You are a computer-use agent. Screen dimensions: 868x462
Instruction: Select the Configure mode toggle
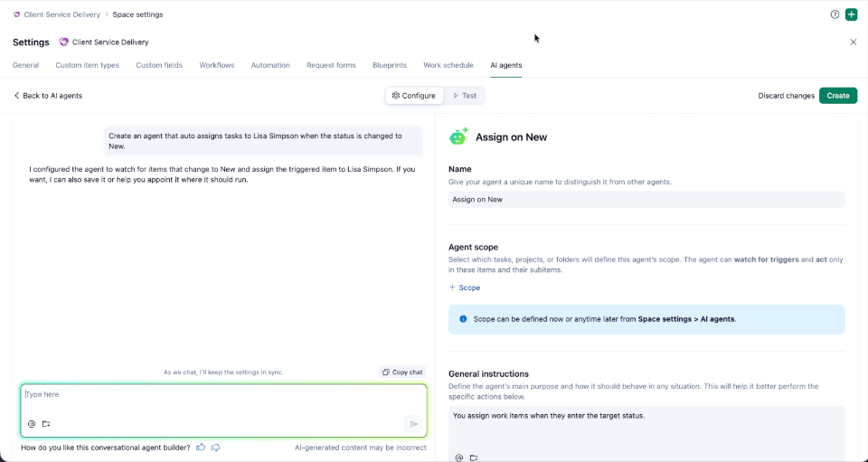point(415,96)
